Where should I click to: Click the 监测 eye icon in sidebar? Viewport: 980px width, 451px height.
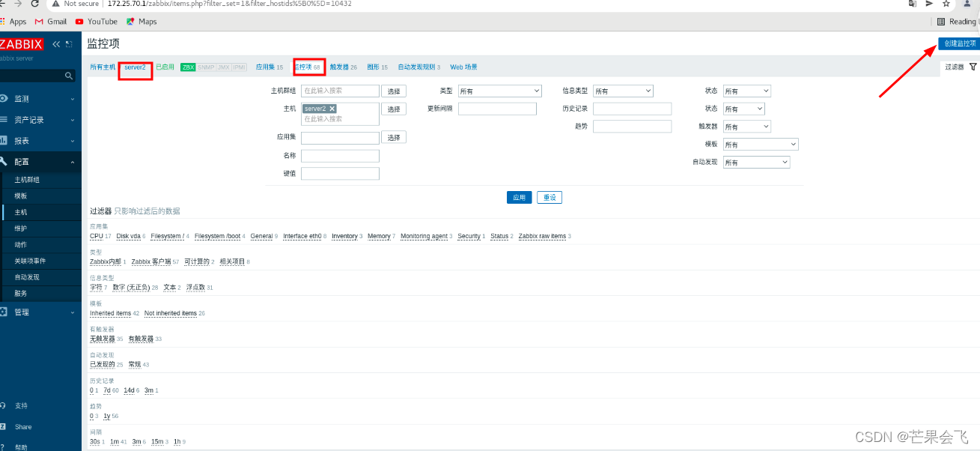point(4,98)
